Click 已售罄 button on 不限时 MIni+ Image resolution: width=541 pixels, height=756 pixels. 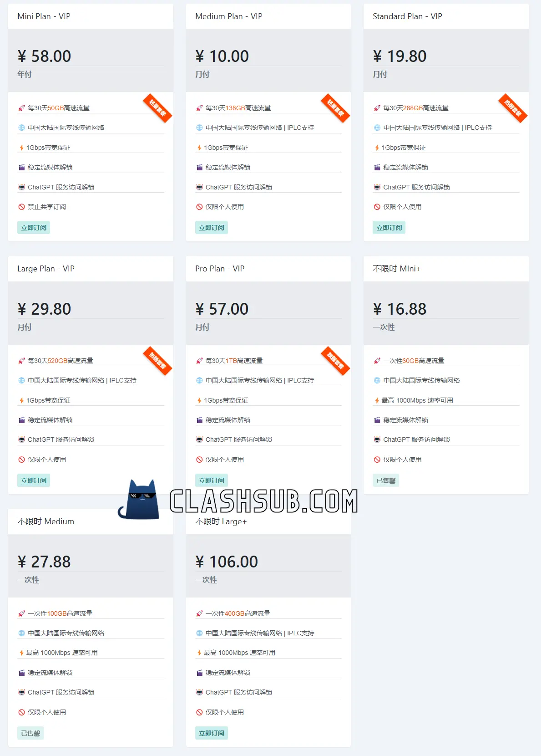point(386,480)
